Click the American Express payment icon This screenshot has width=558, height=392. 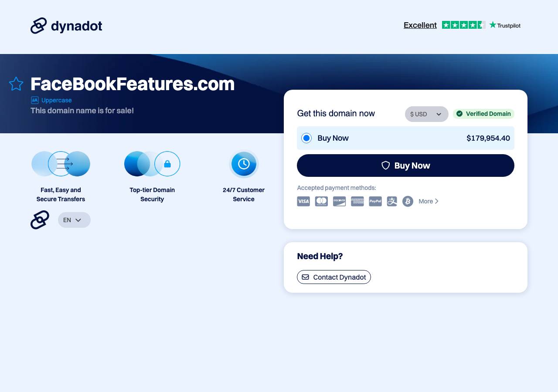[x=357, y=201]
